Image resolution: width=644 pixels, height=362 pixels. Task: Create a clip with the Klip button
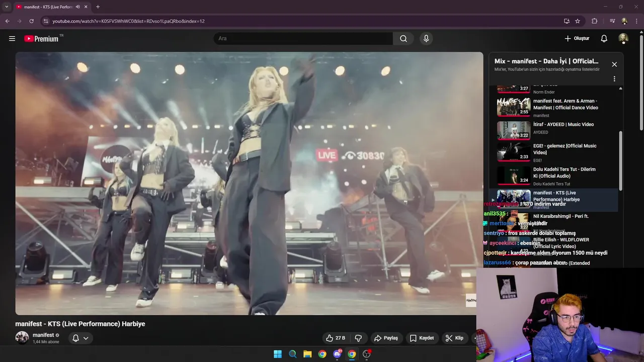(454, 338)
